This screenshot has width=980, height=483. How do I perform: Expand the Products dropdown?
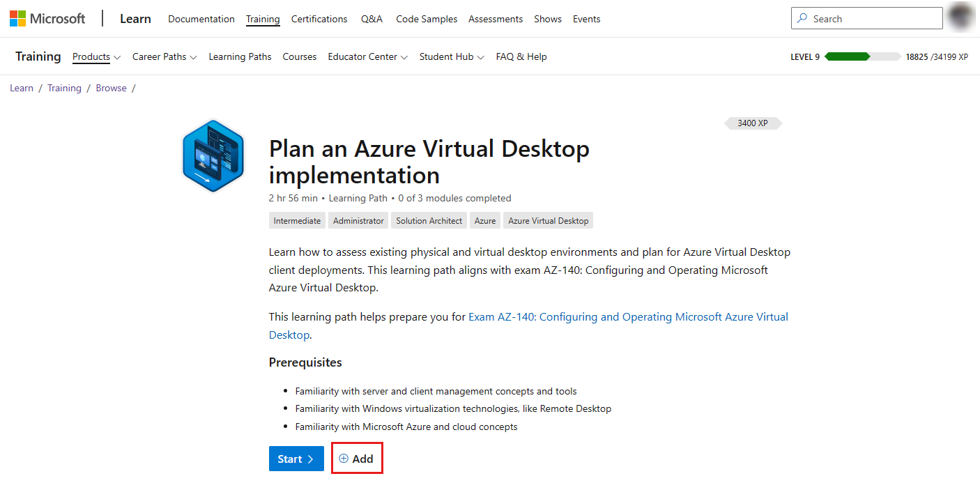(97, 57)
